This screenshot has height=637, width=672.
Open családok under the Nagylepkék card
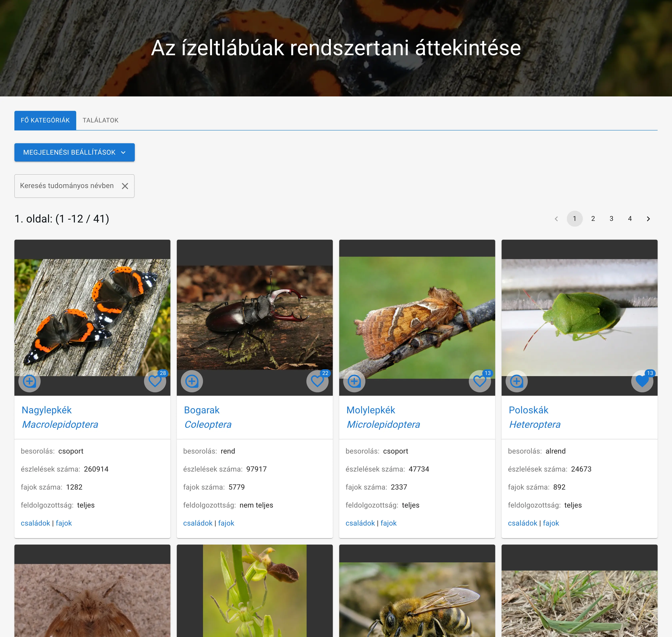(35, 523)
